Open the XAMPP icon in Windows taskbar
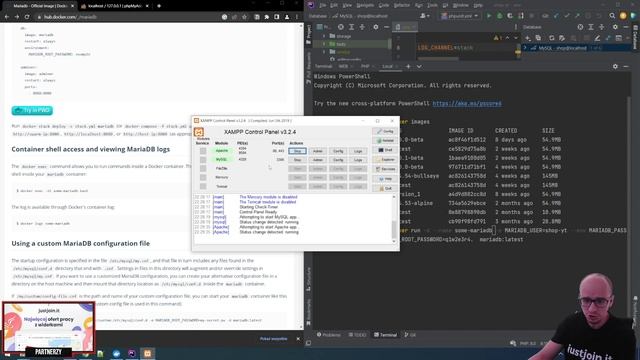Viewport: 640px width, 360px height. pyautogui.click(x=147, y=353)
